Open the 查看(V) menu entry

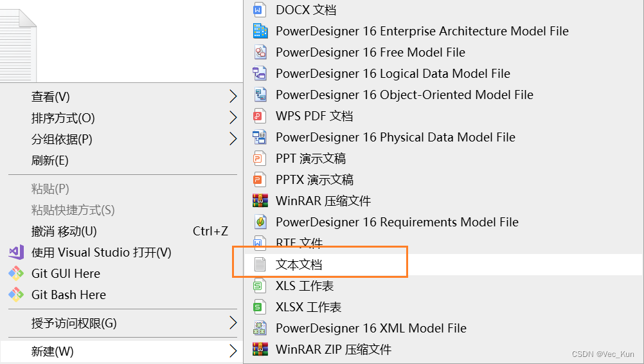point(121,96)
